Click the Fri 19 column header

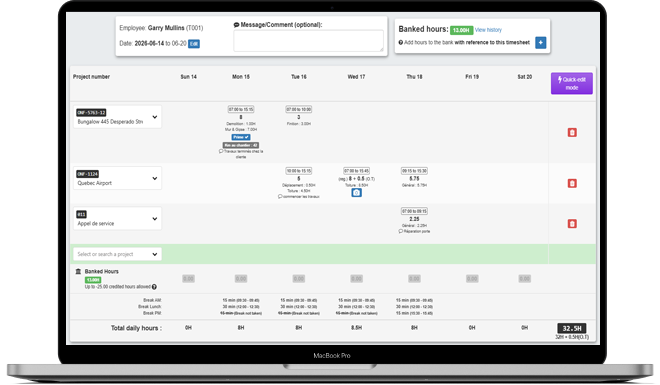[472, 77]
